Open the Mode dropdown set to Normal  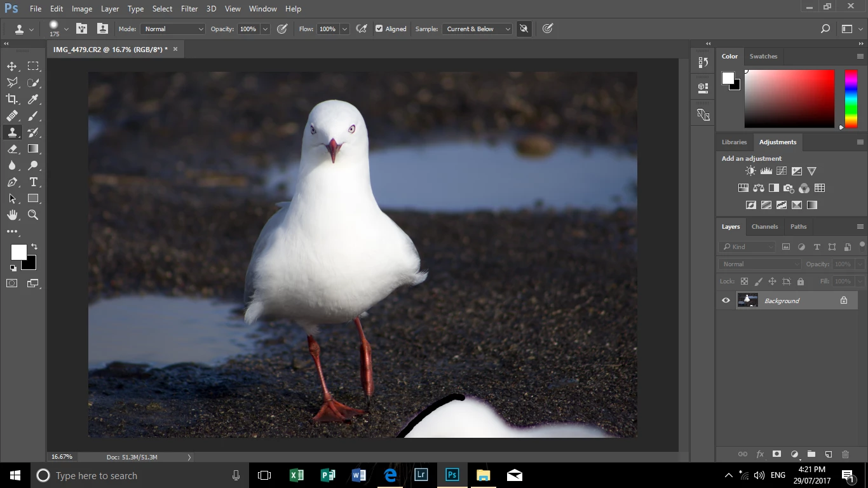pos(173,29)
